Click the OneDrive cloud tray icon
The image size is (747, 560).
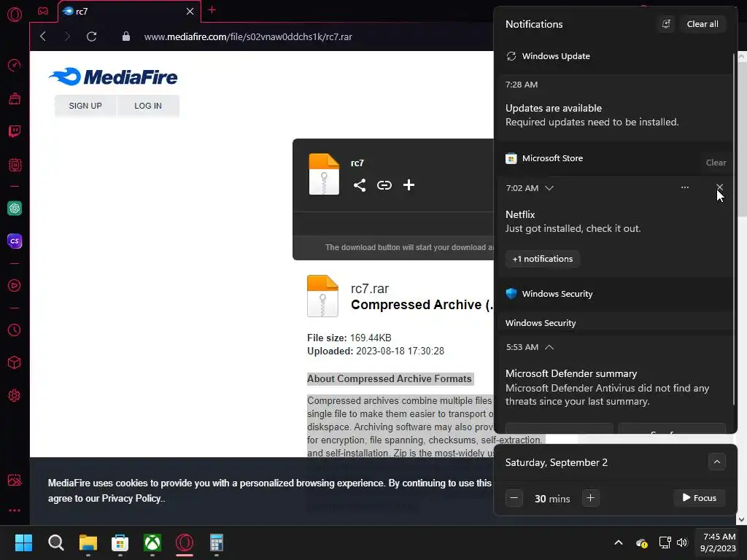(642, 542)
